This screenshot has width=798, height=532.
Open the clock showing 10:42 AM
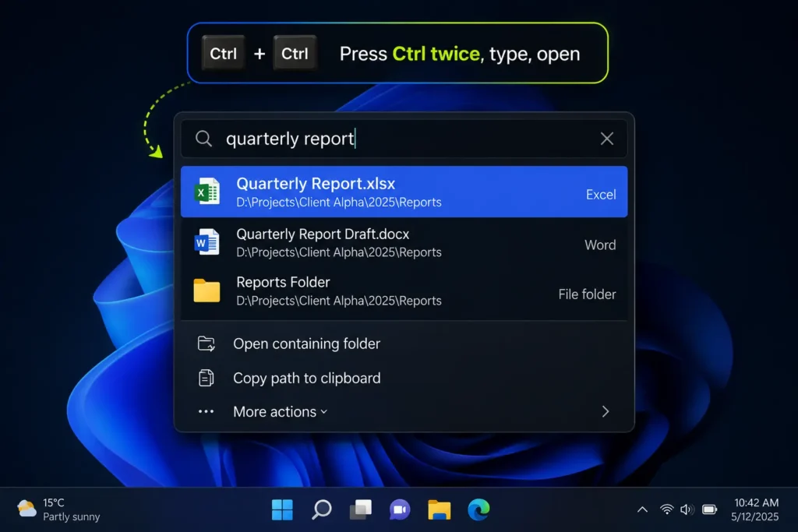pyautogui.click(x=756, y=509)
